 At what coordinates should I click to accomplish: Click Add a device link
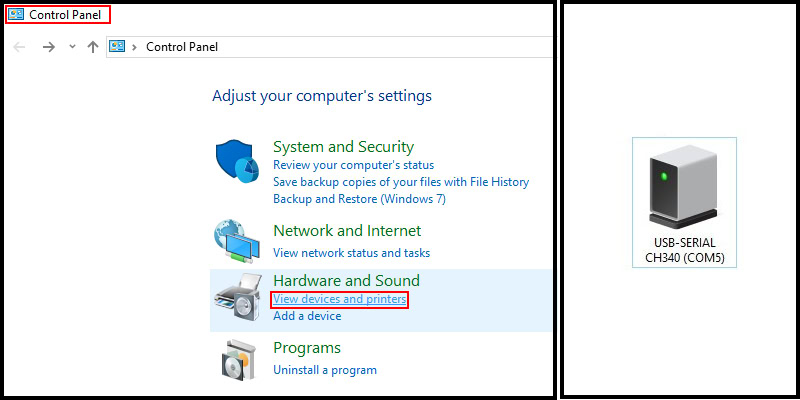click(x=307, y=316)
